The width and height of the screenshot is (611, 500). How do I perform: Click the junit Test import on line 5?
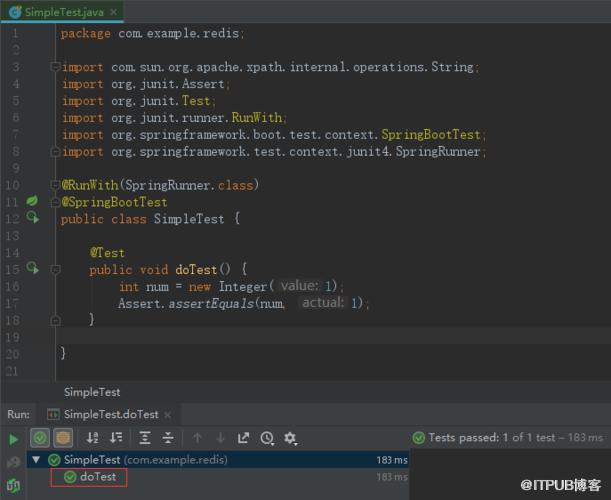click(x=139, y=101)
